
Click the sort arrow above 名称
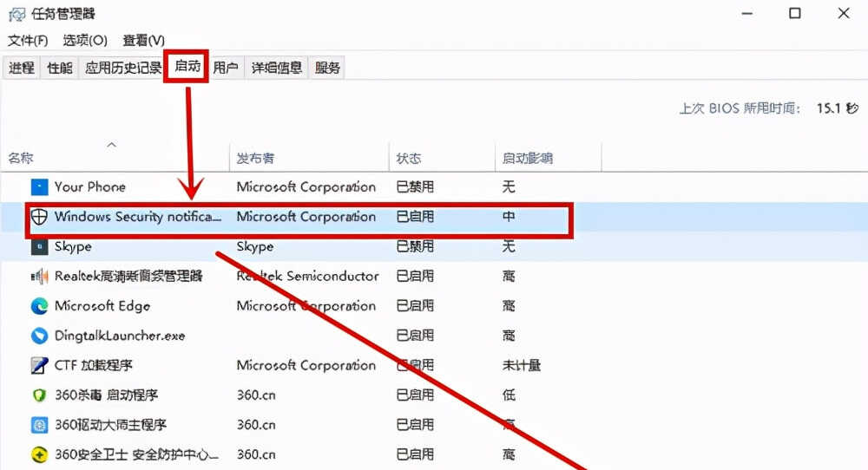click(112, 145)
